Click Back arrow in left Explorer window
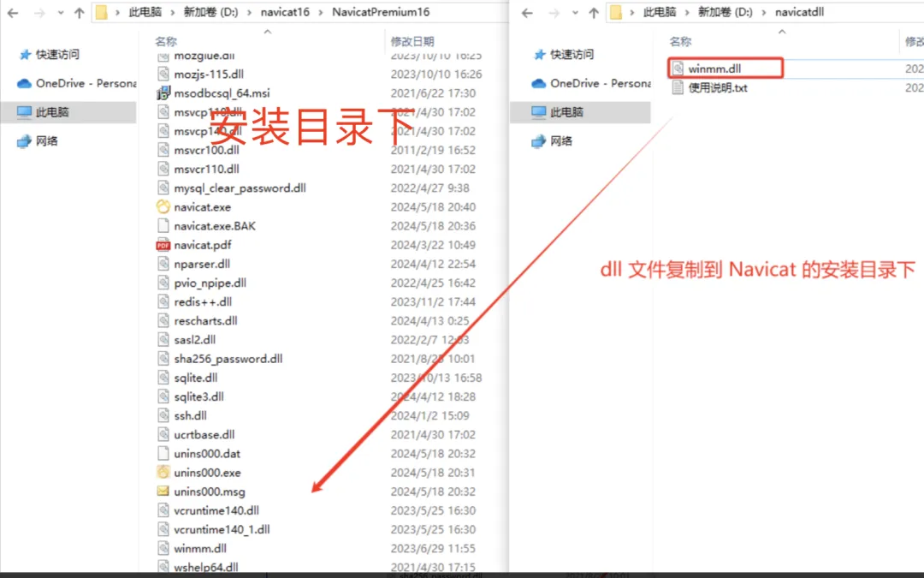This screenshot has height=578, width=924. pos(13,12)
